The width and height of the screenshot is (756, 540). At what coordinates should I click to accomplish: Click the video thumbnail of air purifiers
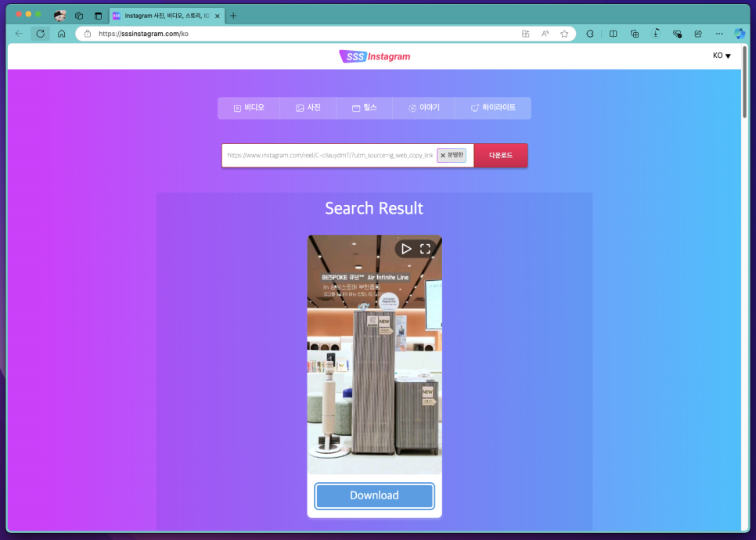[375, 355]
